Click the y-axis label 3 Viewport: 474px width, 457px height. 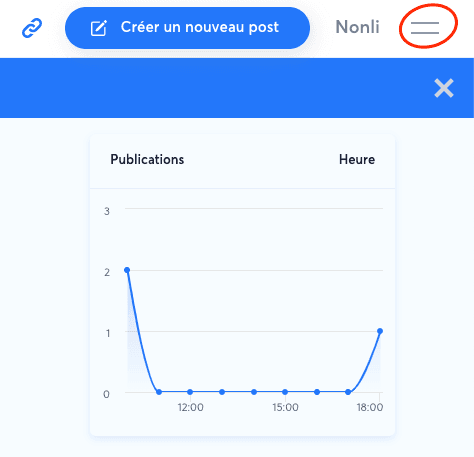pyautogui.click(x=107, y=211)
